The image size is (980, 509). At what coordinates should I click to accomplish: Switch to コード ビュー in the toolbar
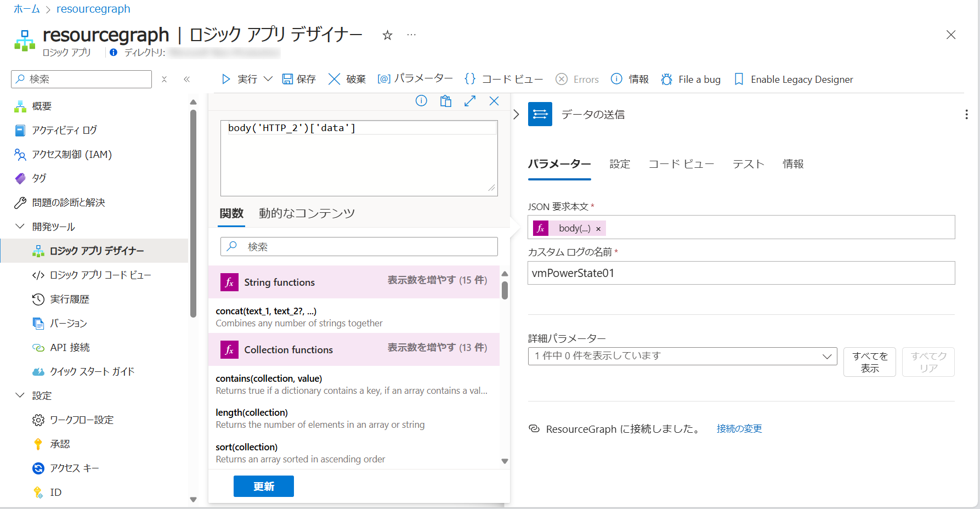click(503, 79)
